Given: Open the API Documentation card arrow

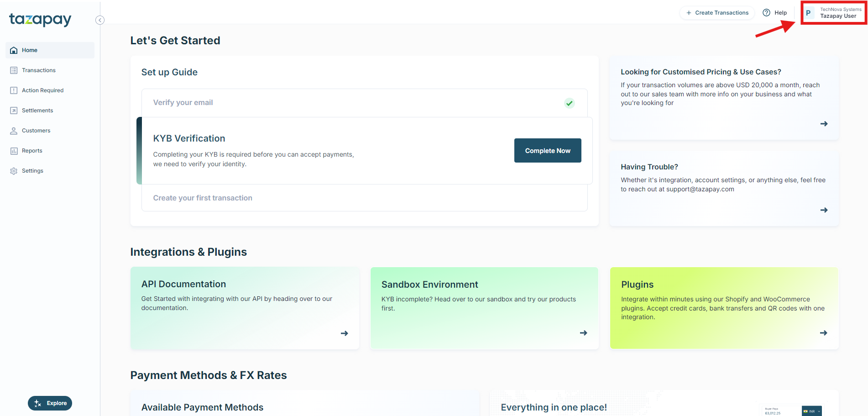Looking at the screenshot, I should tap(345, 333).
